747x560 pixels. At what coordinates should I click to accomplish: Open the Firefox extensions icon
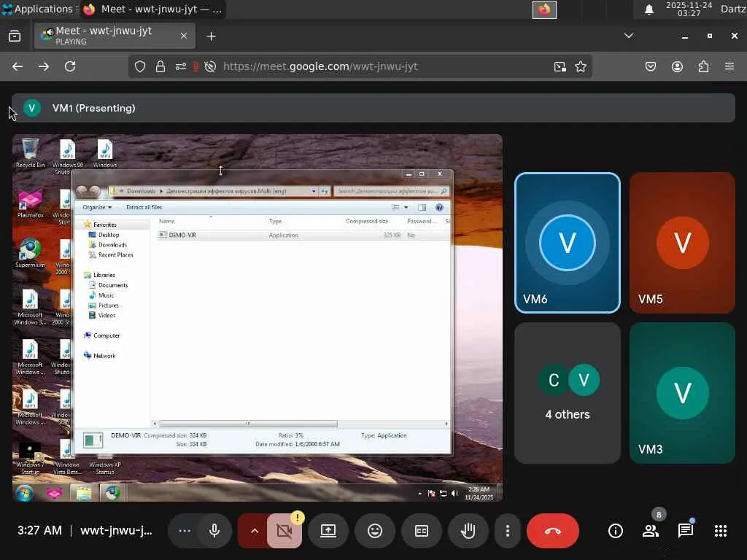tap(703, 66)
